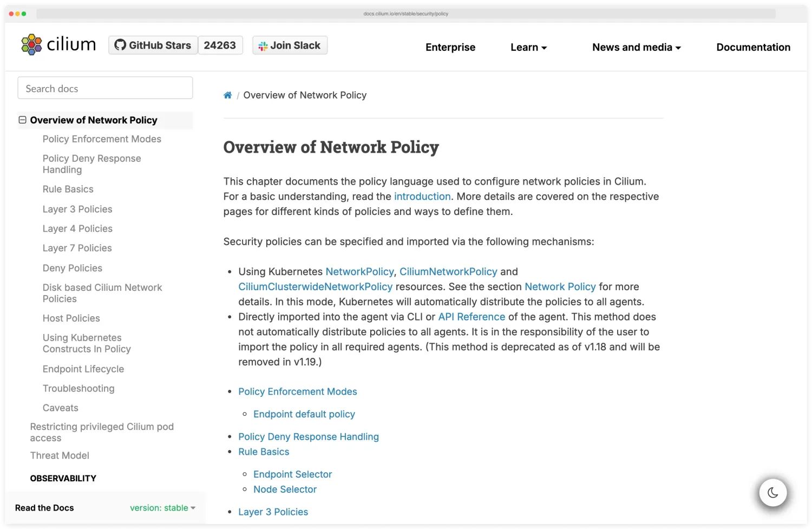Open Layer 3 Policies content link
812x529 pixels.
click(273, 512)
